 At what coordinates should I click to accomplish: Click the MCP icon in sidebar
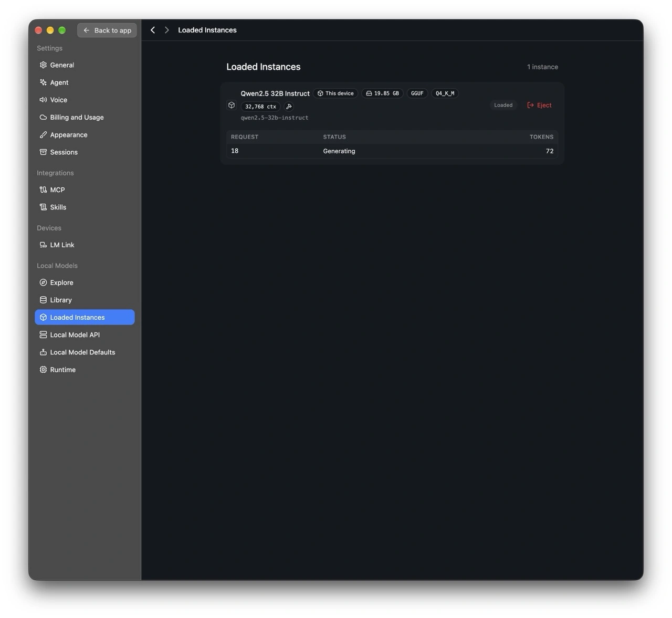(43, 190)
